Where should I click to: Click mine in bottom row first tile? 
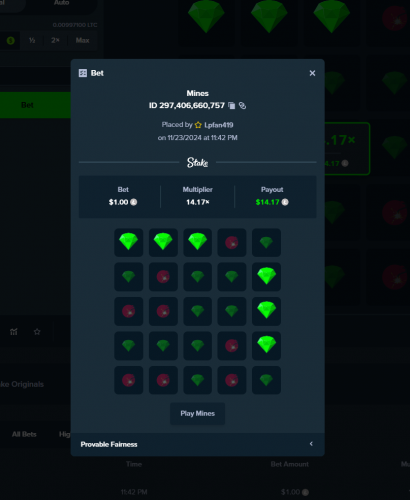[x=129, y=380]
